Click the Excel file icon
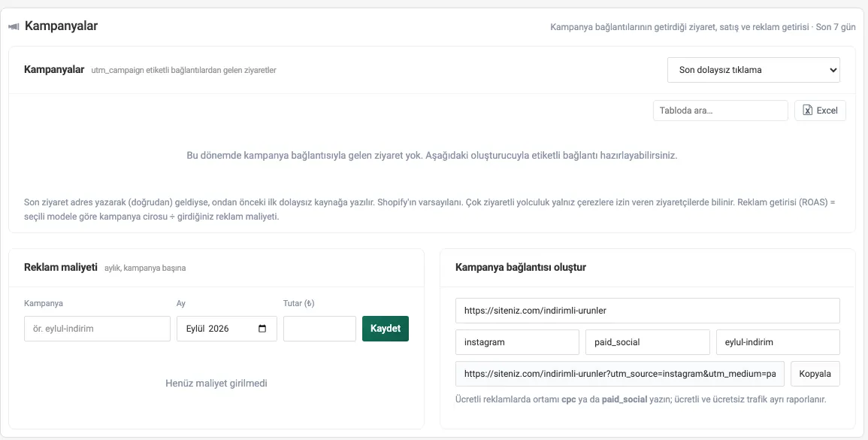Viewport: 868px width, 440px height. 808,111
